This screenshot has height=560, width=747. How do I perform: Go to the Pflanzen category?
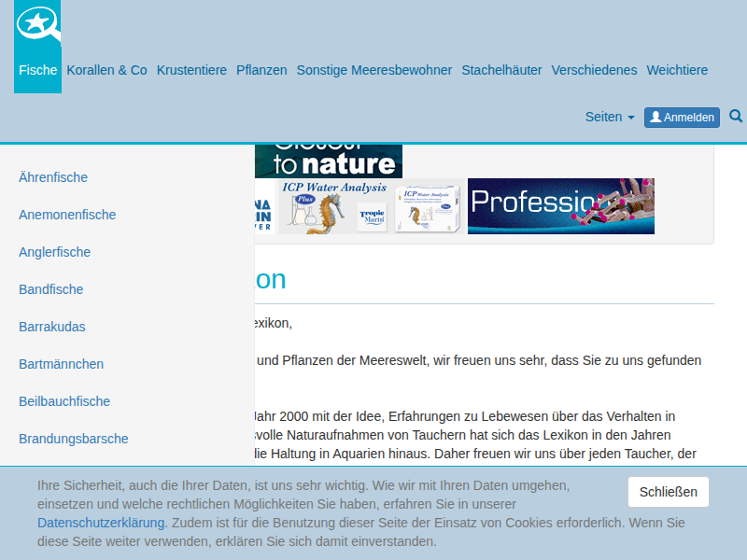[261, 70]
